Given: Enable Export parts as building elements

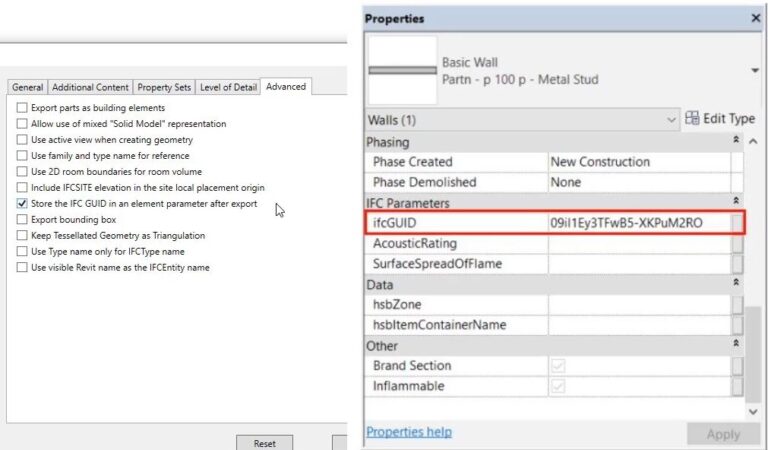Looking at the screenshot, I should tap(22, 107).
